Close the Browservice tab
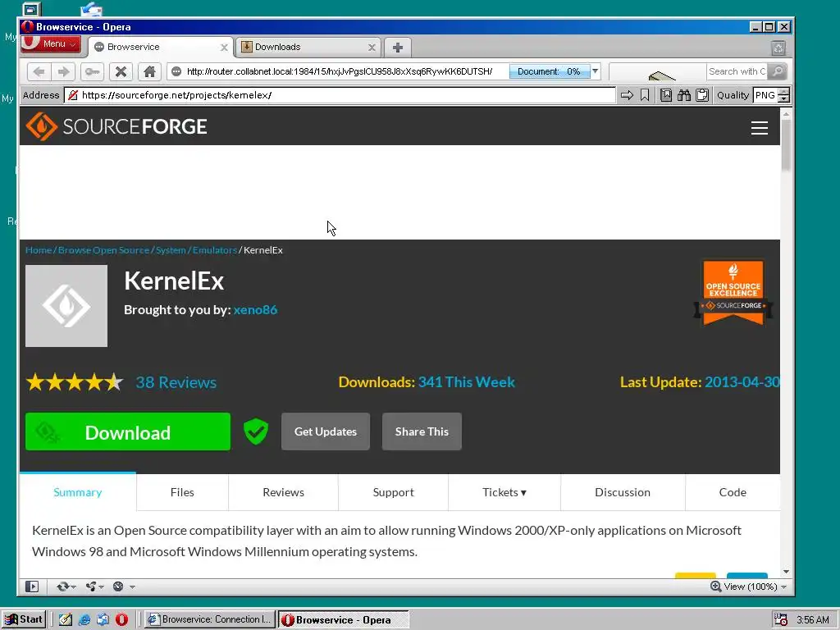Screen dimensions: 840x630 point(225,48)
